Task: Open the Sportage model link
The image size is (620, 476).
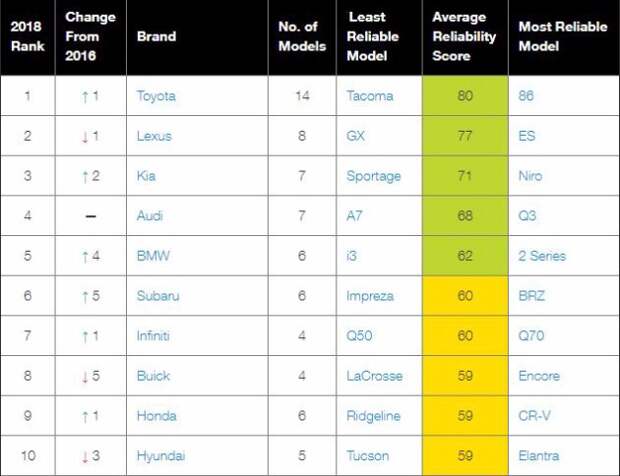Action: pyautogui.click(x=374, y=176)
